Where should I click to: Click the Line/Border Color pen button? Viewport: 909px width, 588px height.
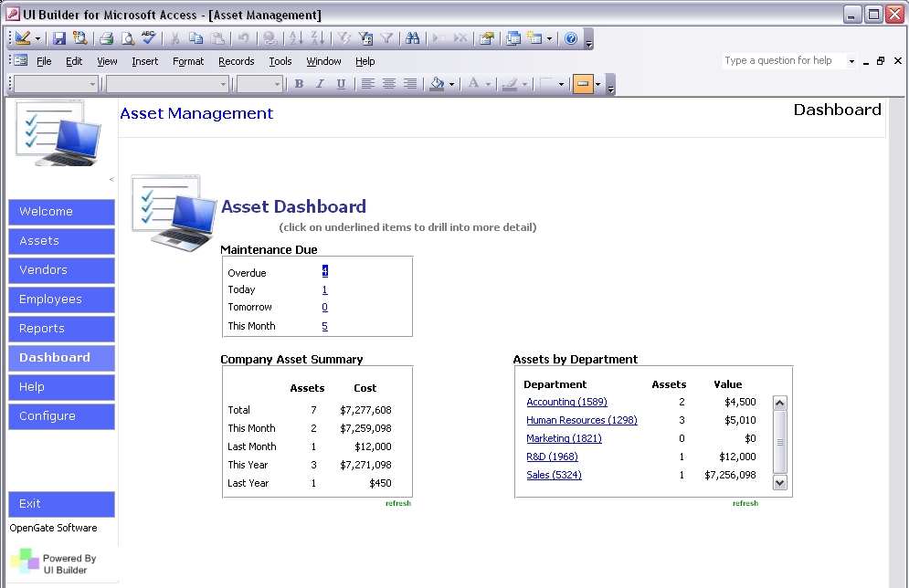pyautogui.click(x=510, y=84)
